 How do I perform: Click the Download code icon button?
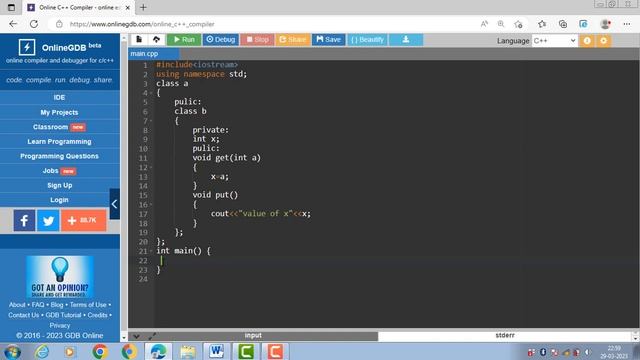pos(406,40)
